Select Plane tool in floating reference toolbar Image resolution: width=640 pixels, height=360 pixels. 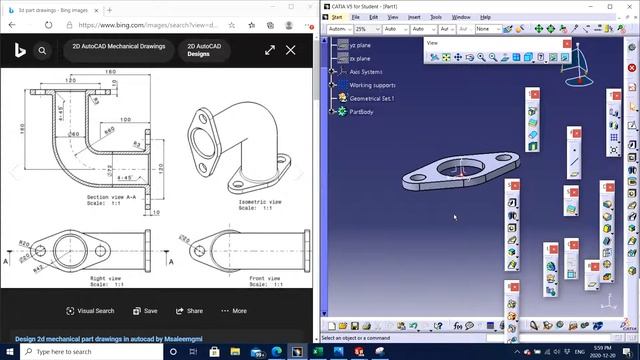pyautogui.click(x=574, y=174)
